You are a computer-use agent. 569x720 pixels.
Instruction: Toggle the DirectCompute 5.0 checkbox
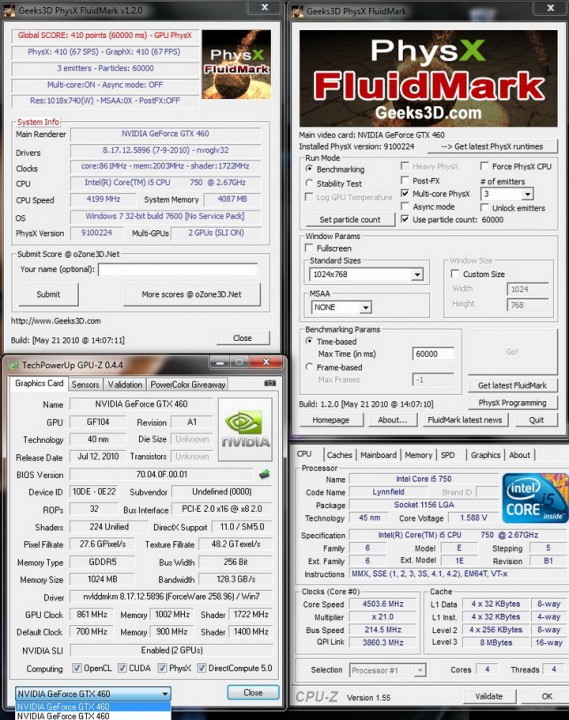[202, 668]
